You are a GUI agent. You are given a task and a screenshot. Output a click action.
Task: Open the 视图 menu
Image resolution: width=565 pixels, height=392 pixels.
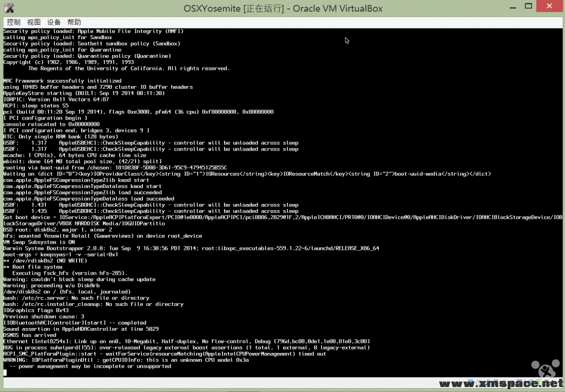pyautogui.click(x=34, y=22)
